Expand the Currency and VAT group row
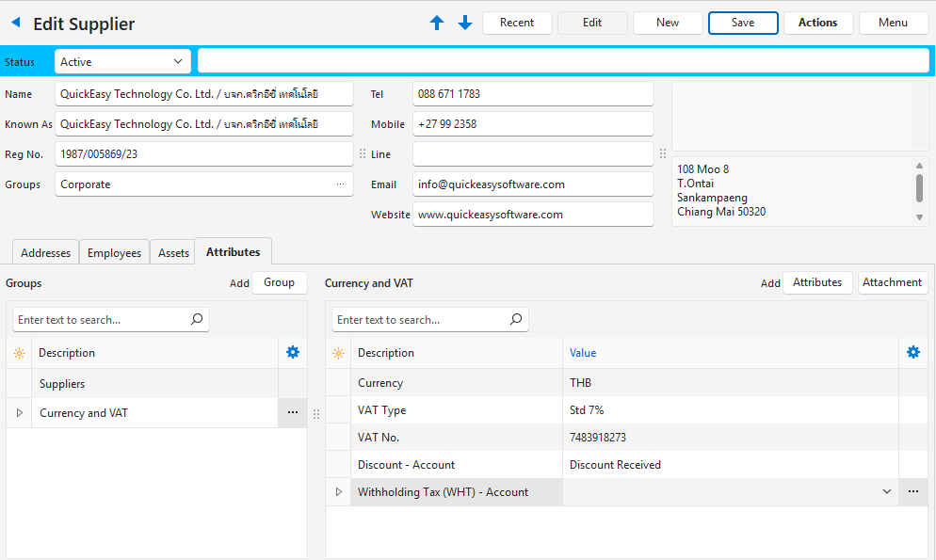This screenshot has width=936, height=560. click(19, 413)
